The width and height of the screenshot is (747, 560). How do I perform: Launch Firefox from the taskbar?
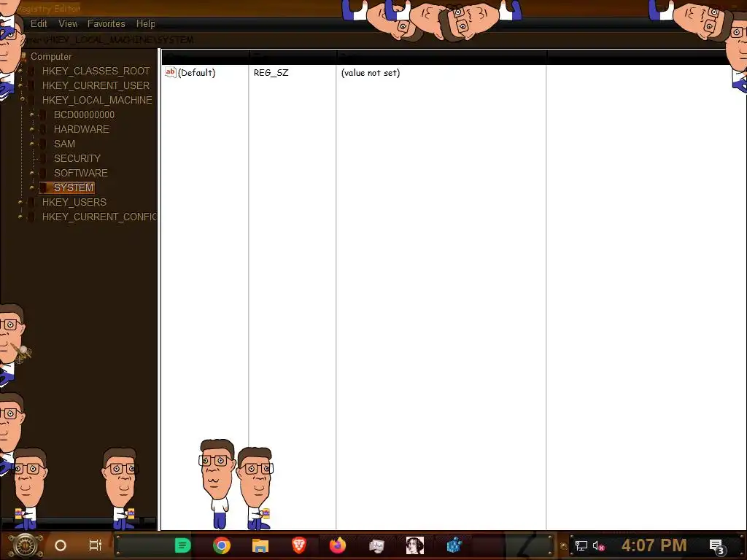(338, 545)
